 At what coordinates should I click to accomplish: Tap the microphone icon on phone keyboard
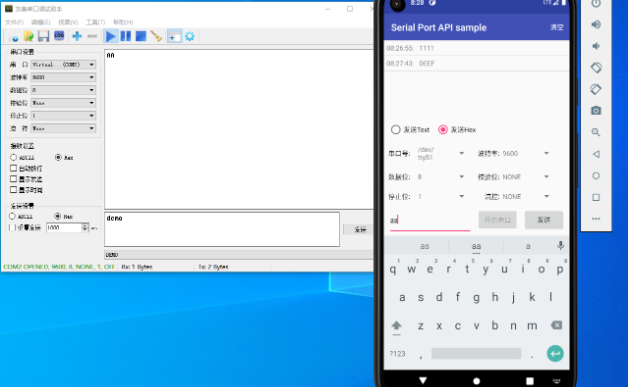point(560,246)
